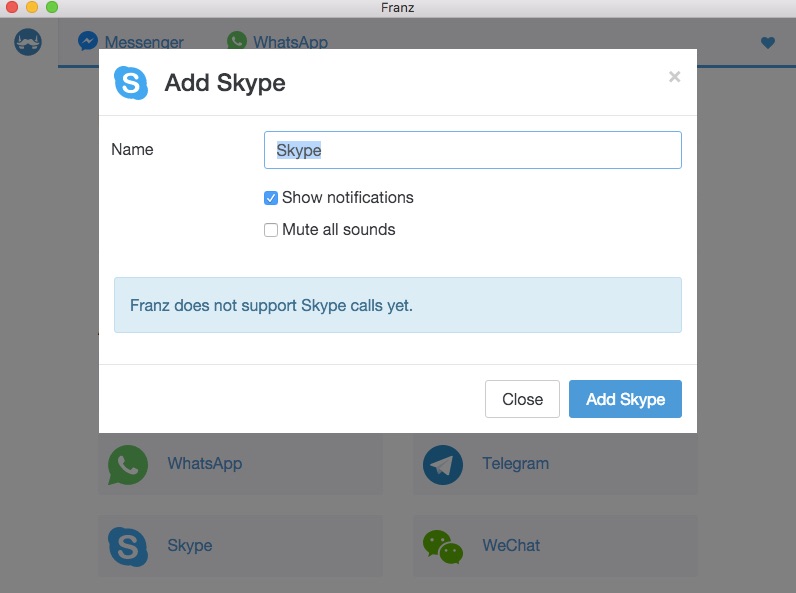
Task: Click the Telegram service label
Action: [x=515, y=464]
